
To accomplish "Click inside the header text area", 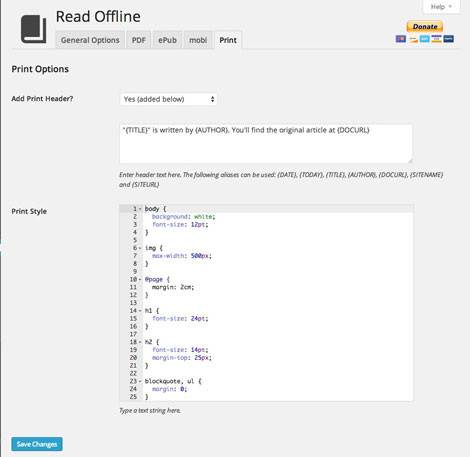I will [x=266, y=144].
